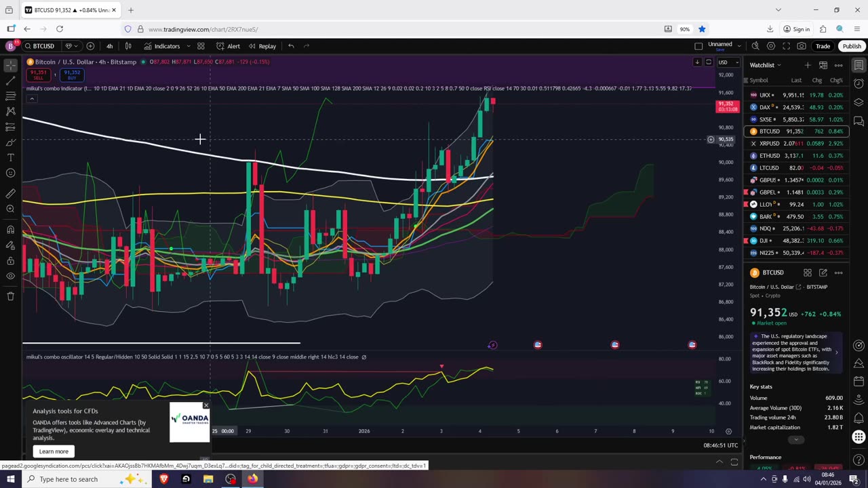Expand the key stats section chevron
The width and height of the screenshot is (868, 488).
(796, 440)
